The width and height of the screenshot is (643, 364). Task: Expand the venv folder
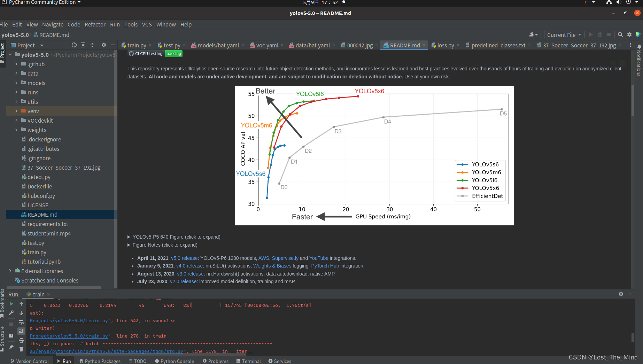[16, 111]
